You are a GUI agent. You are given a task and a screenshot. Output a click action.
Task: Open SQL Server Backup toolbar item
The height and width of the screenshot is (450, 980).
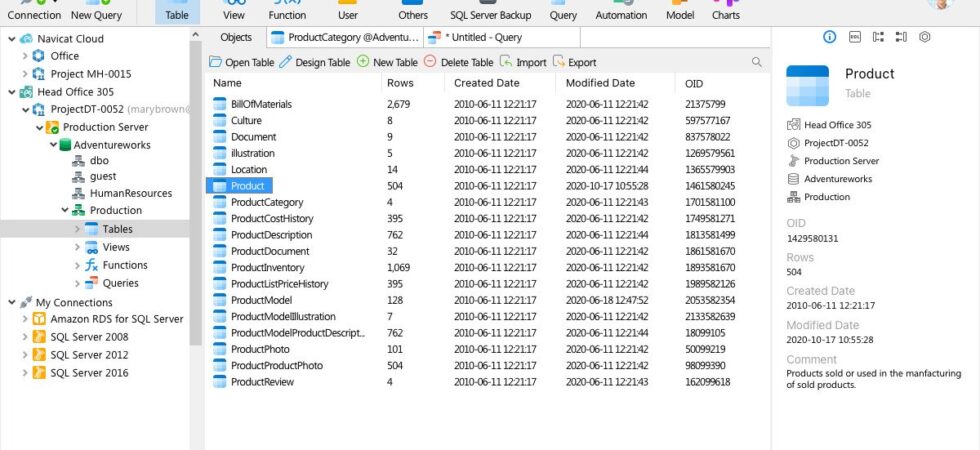pos(491,11)
